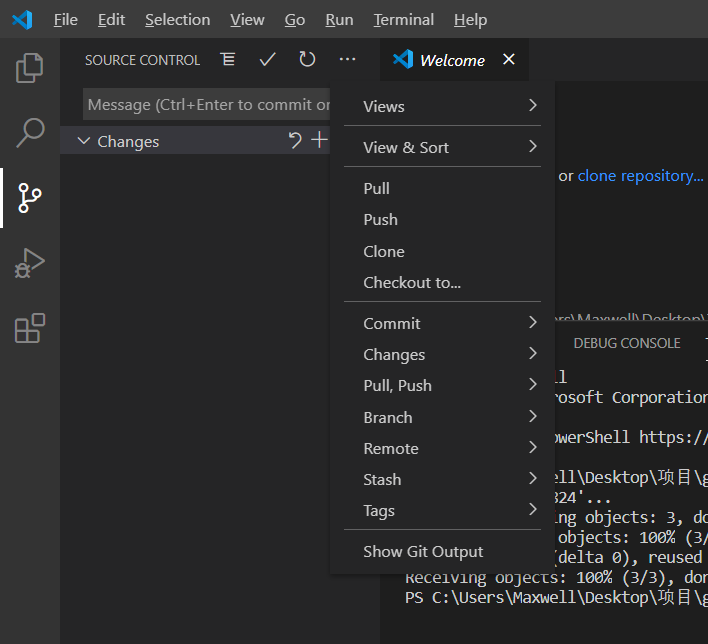Screen dimensions: 708x644
Task: Expand the Remote submenu
Action: point(442,448)
